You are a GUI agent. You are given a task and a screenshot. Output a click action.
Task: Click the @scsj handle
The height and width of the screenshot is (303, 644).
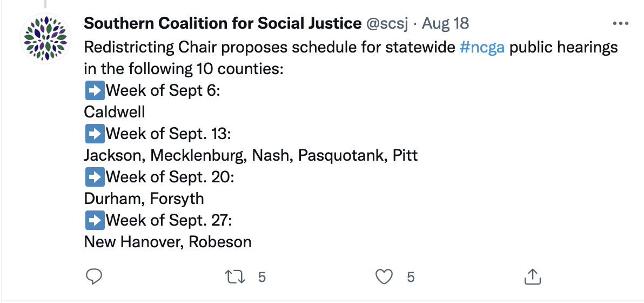point(387,23)
